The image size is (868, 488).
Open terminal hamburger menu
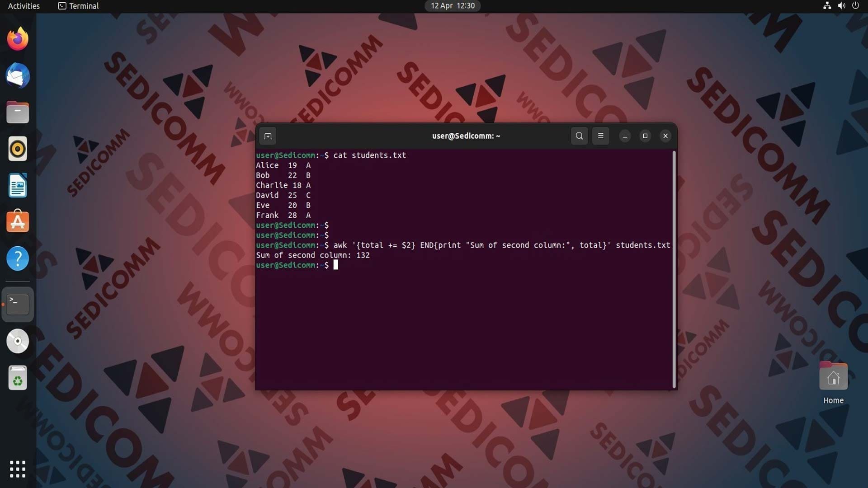tap(600, 136)
